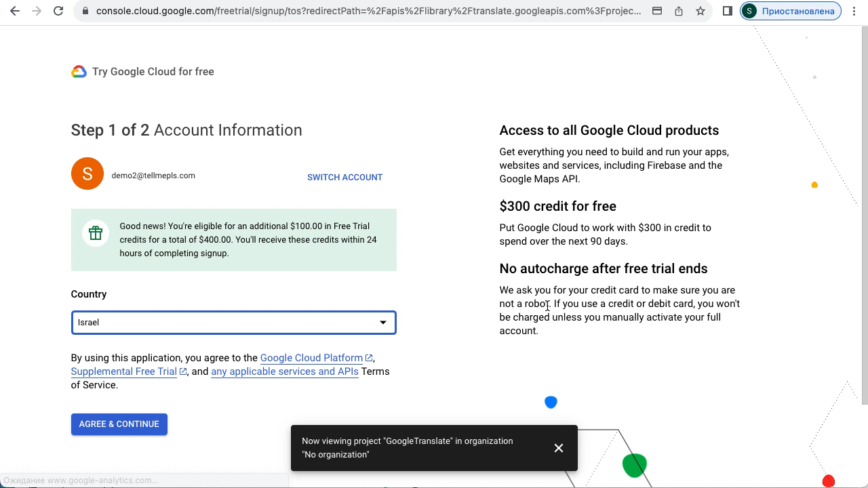Open the browser side panel icon
This screenshot has height=488, width=868.
728,11
